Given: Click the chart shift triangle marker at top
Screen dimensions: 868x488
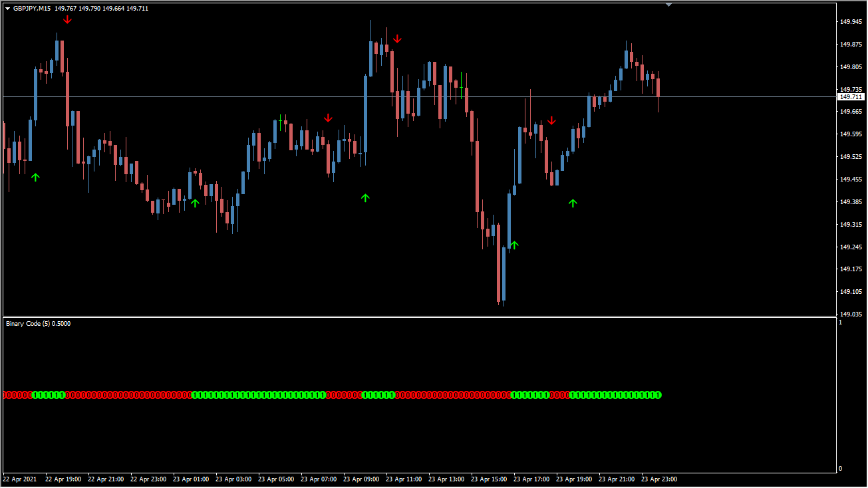Looking at the screenshot, I should tap(669, 5).
